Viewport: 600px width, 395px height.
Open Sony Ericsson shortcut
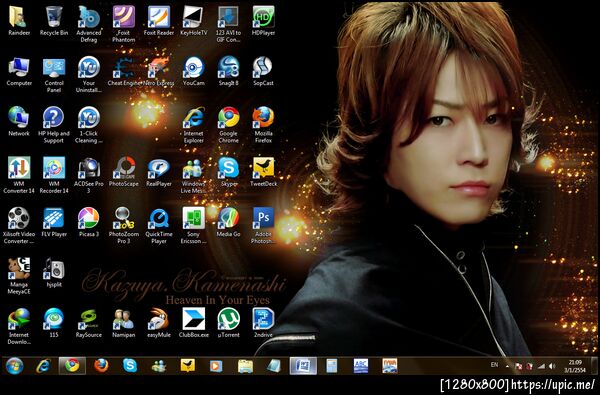(194, 225)
